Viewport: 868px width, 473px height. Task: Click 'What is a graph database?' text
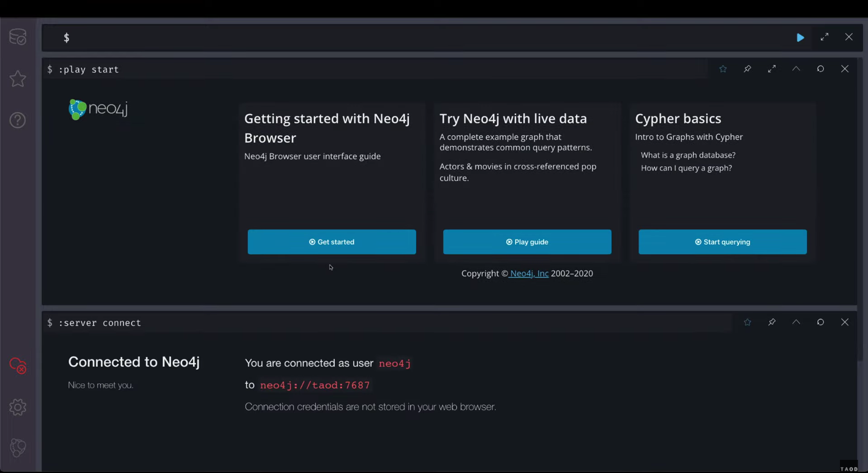point(688,155)
